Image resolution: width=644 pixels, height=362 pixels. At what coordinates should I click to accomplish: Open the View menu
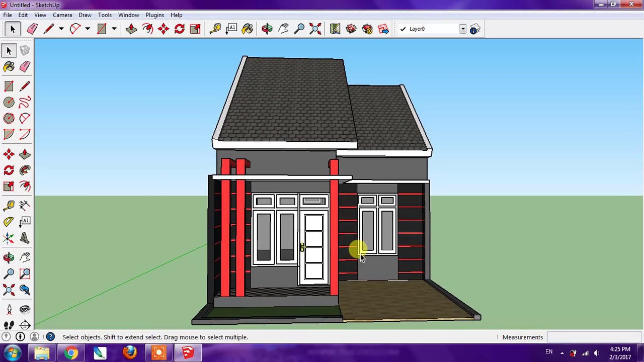40,15
